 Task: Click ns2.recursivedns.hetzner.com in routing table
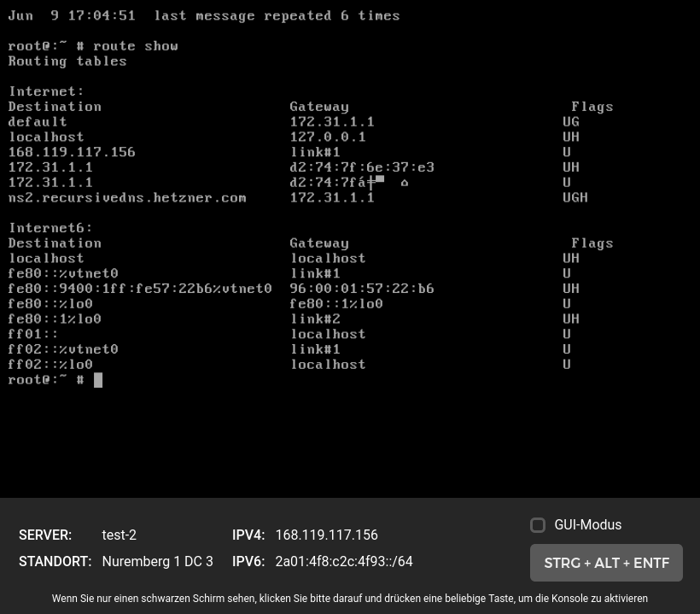point(127,198)
